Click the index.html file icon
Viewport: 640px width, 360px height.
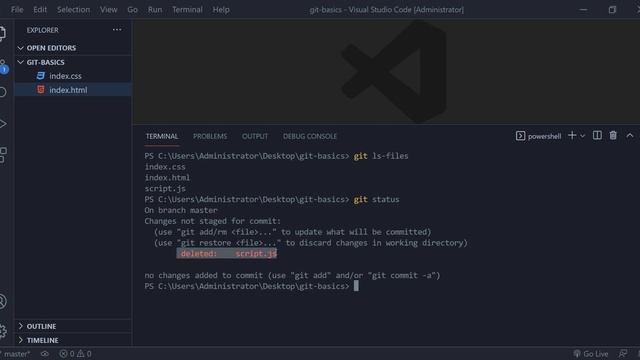click(40, 89)
